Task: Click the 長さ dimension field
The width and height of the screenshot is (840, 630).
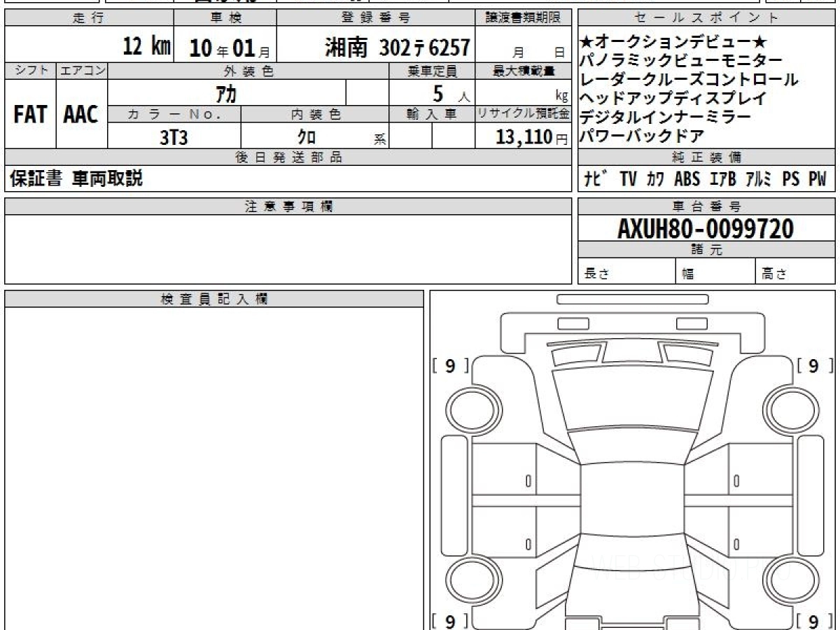Action: 627,272
